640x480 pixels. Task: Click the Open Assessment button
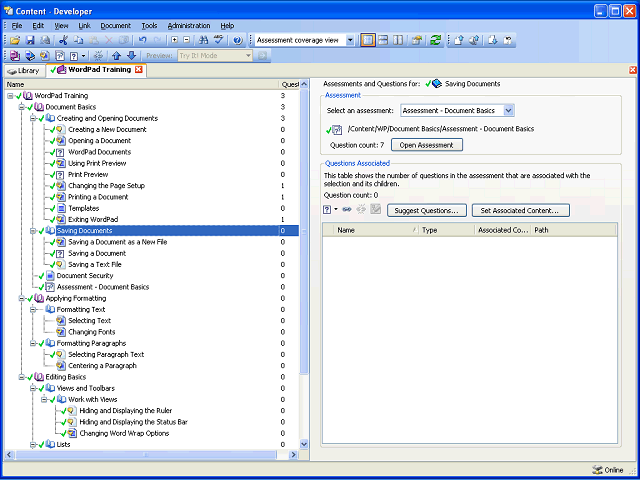(x=427, y=145)
